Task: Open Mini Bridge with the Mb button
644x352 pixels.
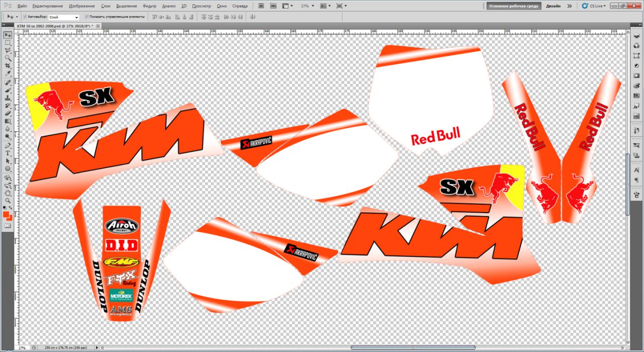Action: [273, 6]
